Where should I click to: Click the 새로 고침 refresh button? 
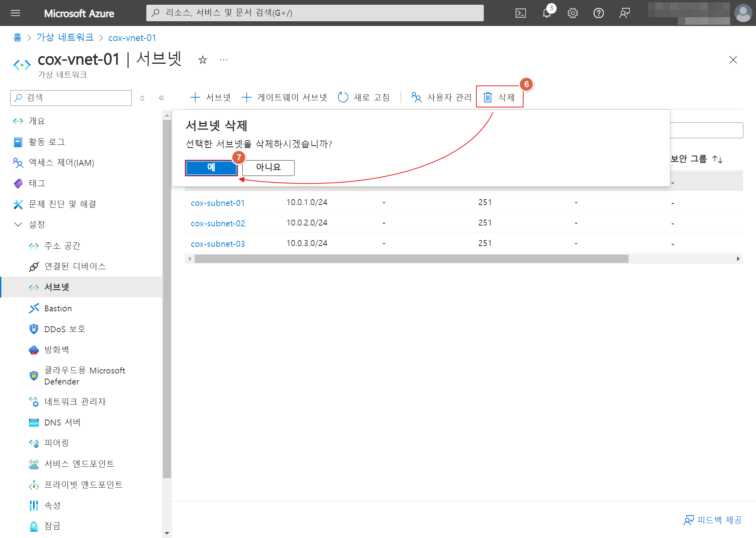tap(364, 97)
